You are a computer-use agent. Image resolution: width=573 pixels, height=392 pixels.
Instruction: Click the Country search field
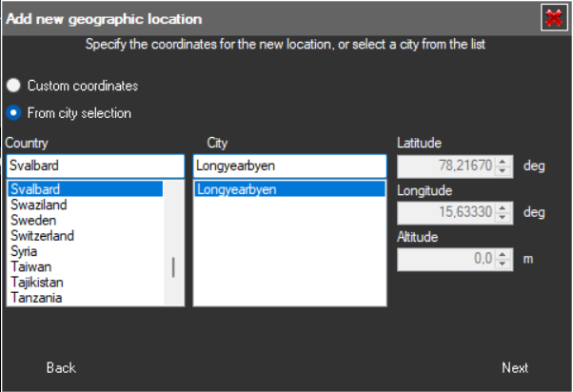[x=95, y=166]
